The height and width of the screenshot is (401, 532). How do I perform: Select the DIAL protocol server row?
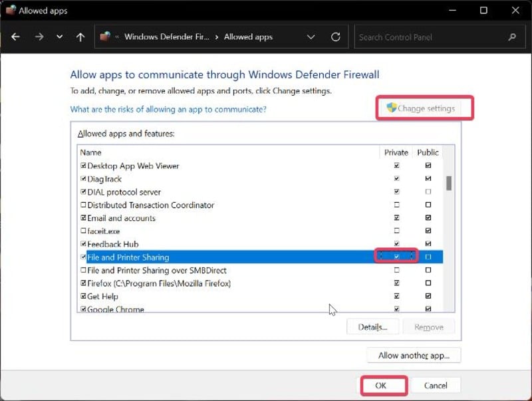pos(261,192)
